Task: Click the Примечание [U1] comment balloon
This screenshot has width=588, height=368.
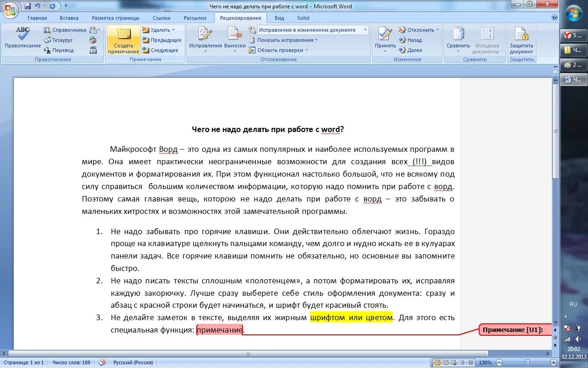Action: pos(515,330)
